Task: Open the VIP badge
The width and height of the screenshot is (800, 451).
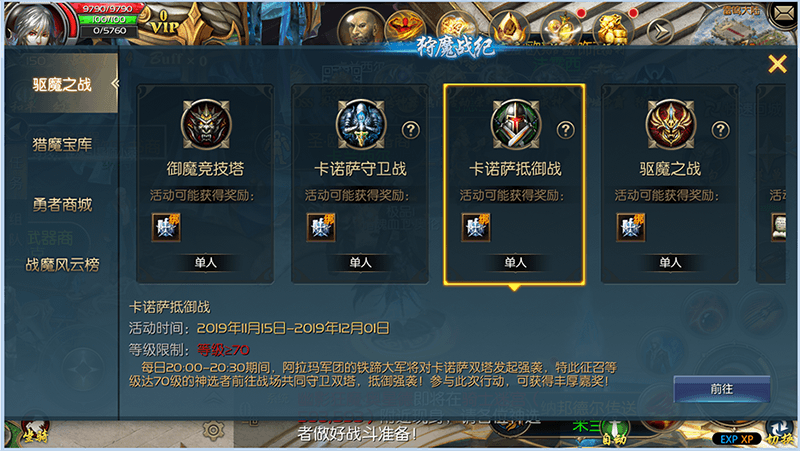Action: (x=164, y=23)
